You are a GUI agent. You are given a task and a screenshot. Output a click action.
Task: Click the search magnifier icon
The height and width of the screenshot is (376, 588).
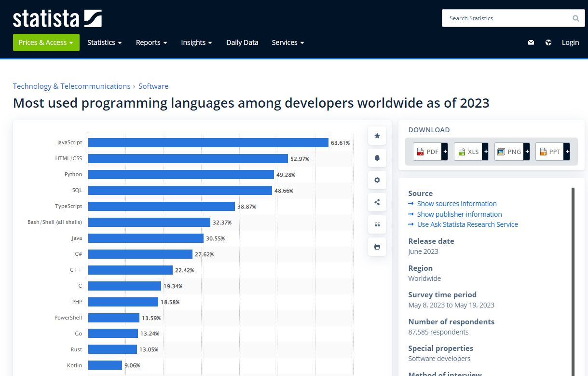575,18
